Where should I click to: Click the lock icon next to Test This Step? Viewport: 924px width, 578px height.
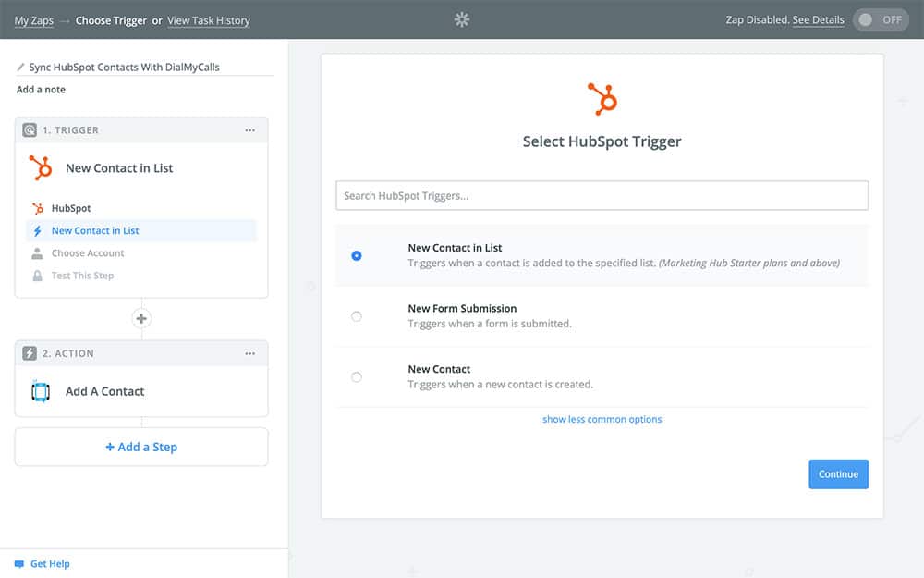(37, 276)
